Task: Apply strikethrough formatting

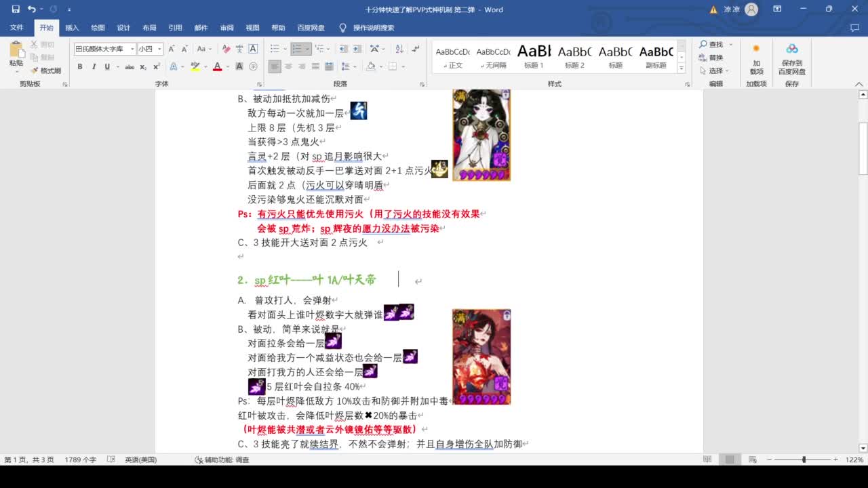Action: click(x=128, y=66)
